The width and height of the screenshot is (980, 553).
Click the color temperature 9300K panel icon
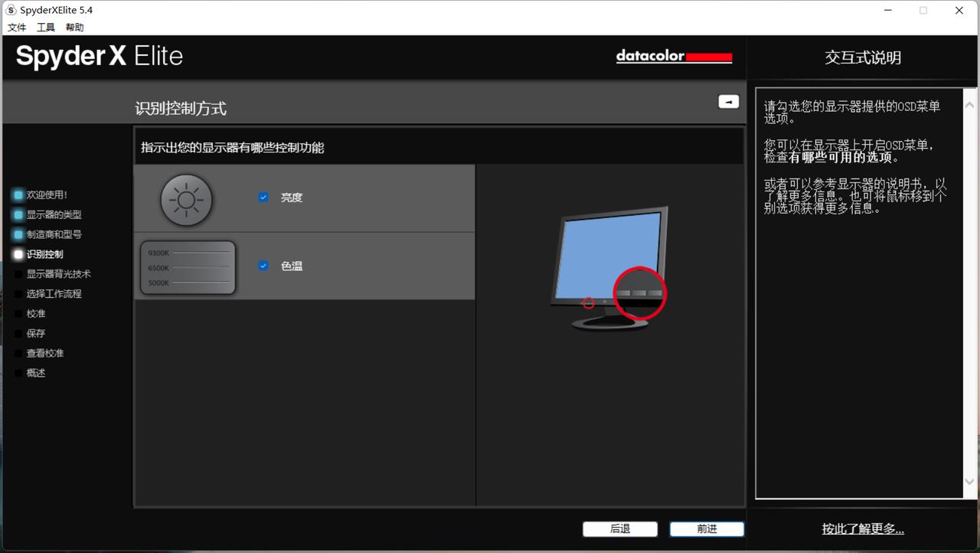click(x=188, y=267)
